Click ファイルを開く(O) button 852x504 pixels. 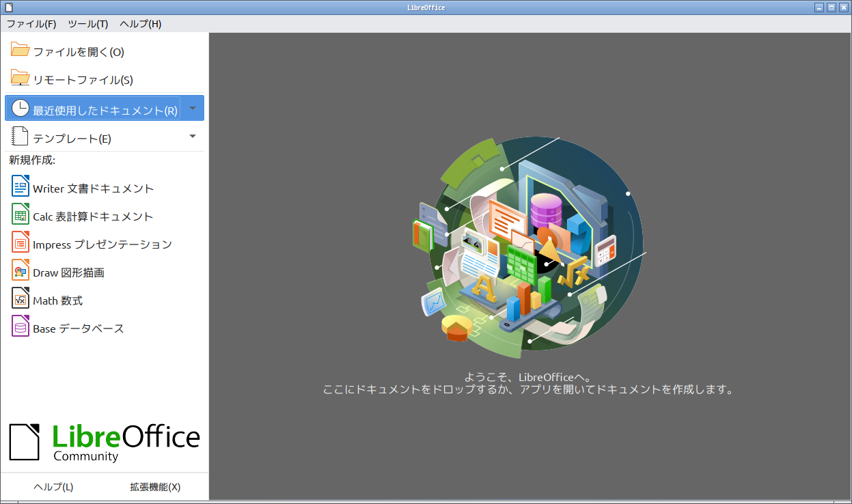105,51
